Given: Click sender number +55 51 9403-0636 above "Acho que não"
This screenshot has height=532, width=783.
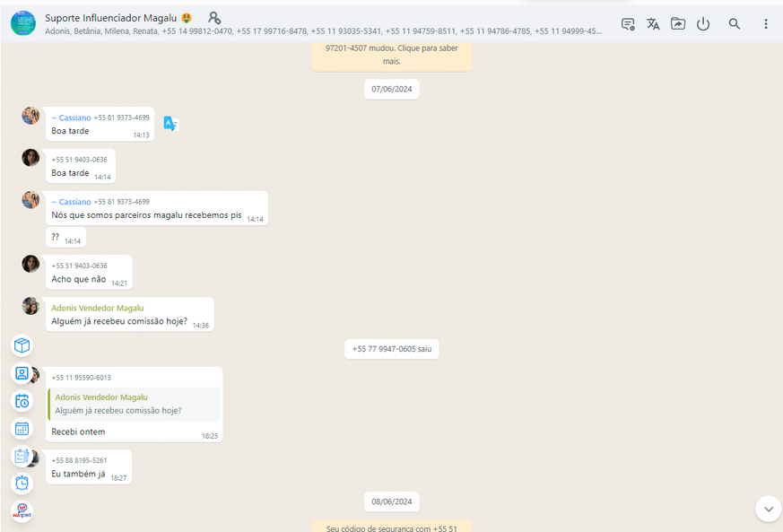Looking at the screenshot, I should (80, 266).
